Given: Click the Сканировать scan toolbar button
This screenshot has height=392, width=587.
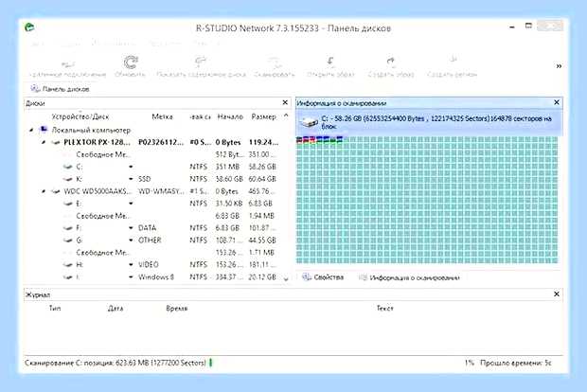Looking at the screenshot, I should pos(275,67).
